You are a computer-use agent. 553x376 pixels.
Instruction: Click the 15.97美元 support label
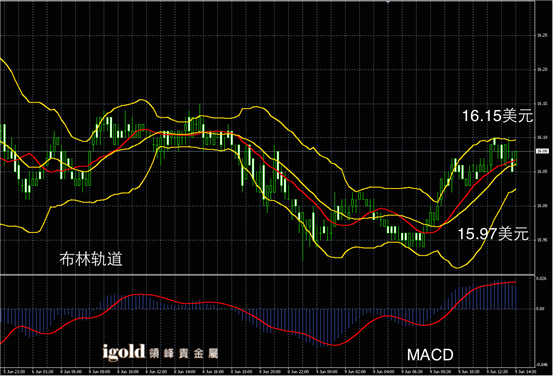click(x=493, y=234)
